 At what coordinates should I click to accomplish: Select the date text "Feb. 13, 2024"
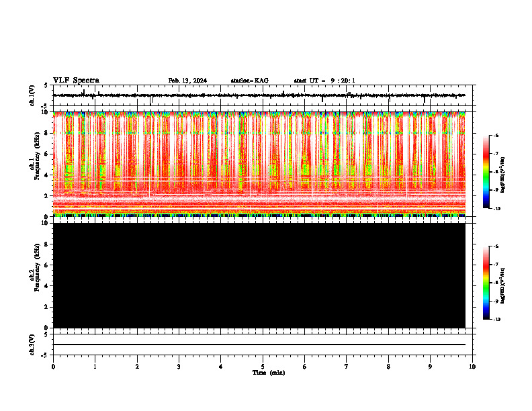(x=187, y=81)
